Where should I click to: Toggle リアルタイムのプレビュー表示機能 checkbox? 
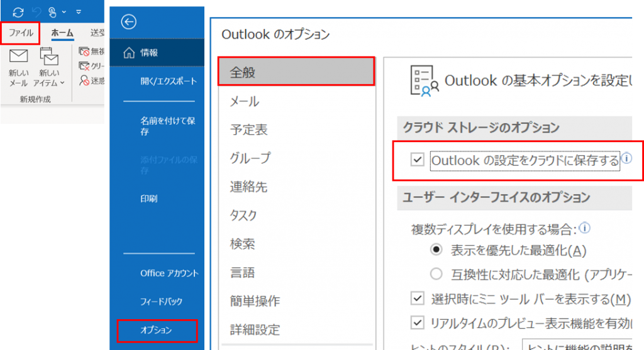418,323
